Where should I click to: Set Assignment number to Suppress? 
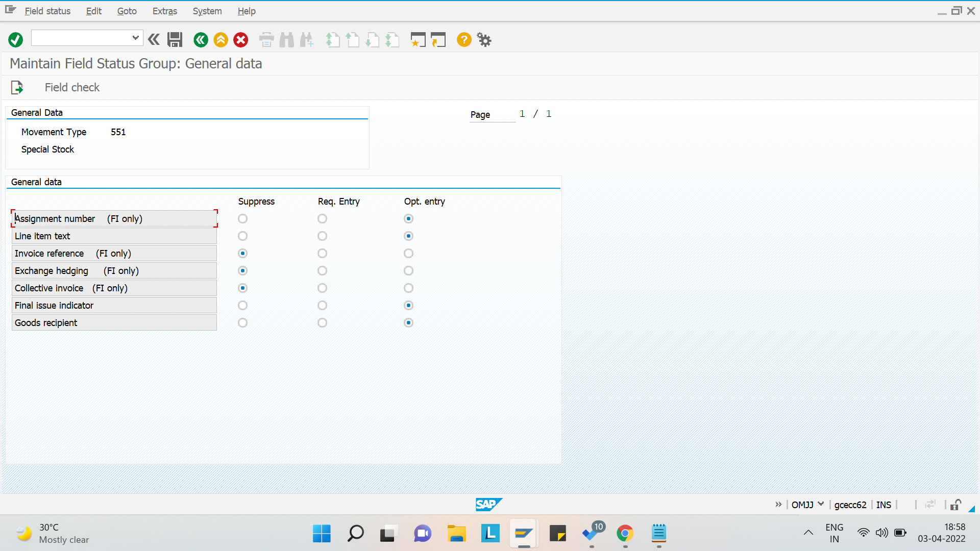point(242,219)
